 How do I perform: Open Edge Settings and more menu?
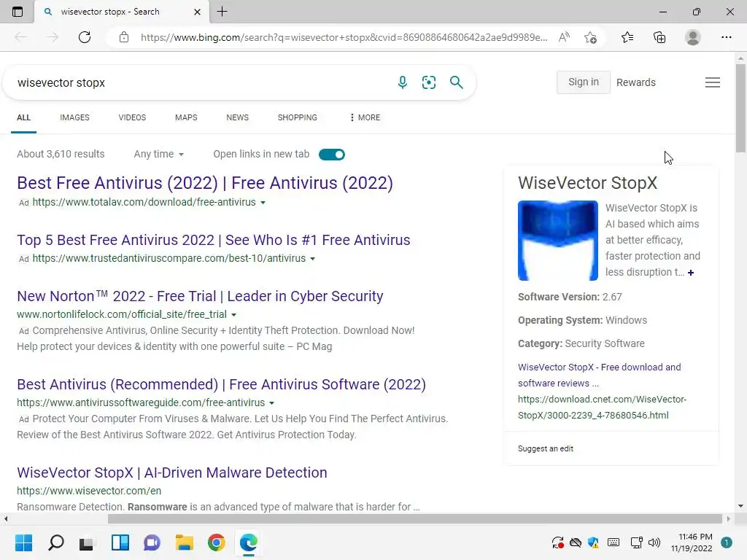coord(726,37)
